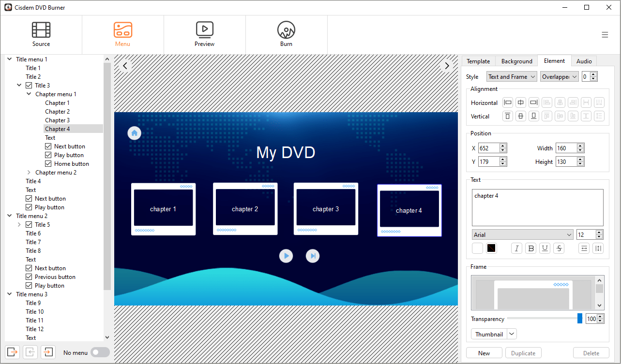621x364 pixels.
Task: Open the Burn section
Action: 286,34
